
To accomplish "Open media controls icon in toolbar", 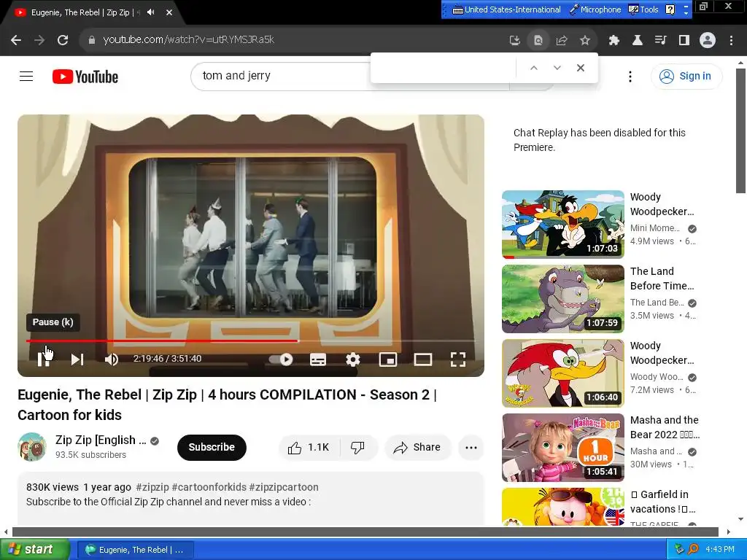I will click(x=660, y=41).
